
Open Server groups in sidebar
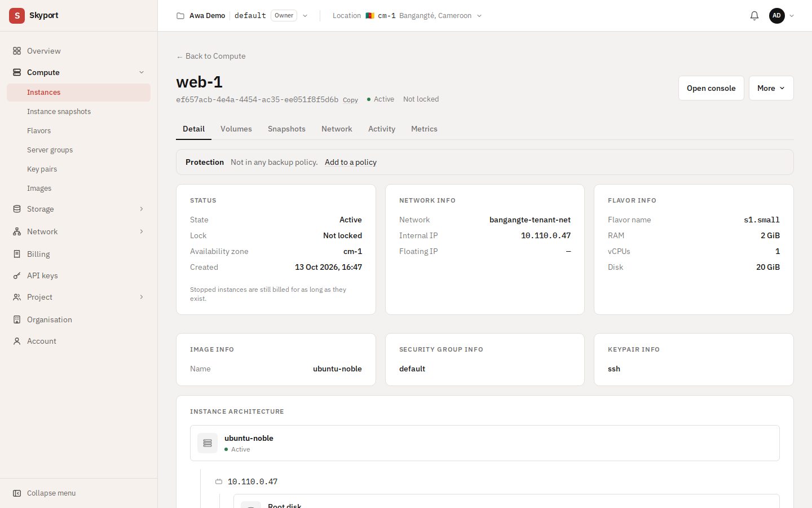coord(78,150)
